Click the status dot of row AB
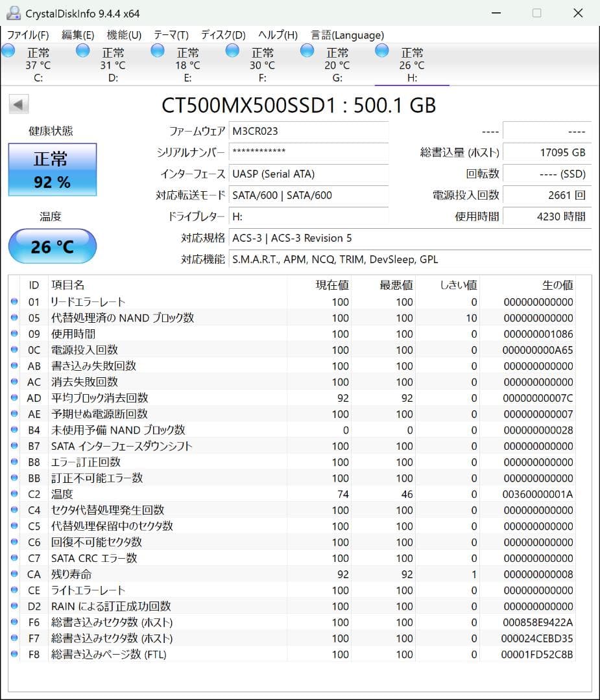The height and width of the screenshot is (700, 600). coord(14,366)
